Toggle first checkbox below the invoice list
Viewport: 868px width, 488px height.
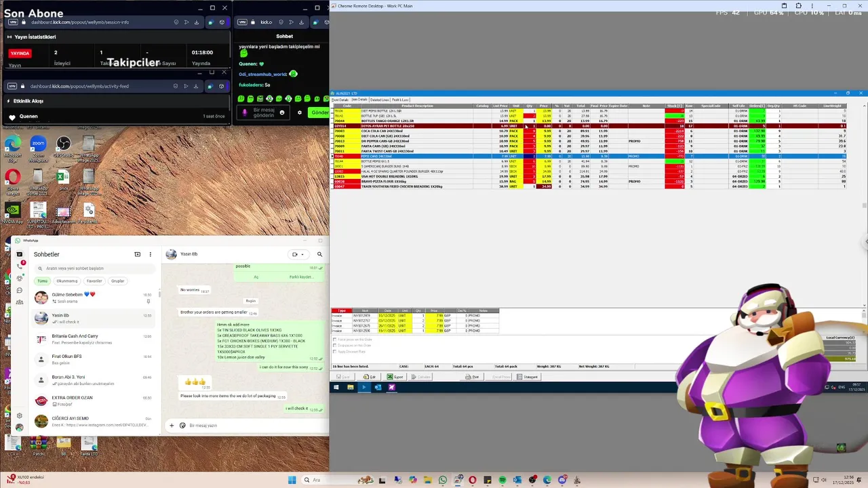[x=335, y=340]
